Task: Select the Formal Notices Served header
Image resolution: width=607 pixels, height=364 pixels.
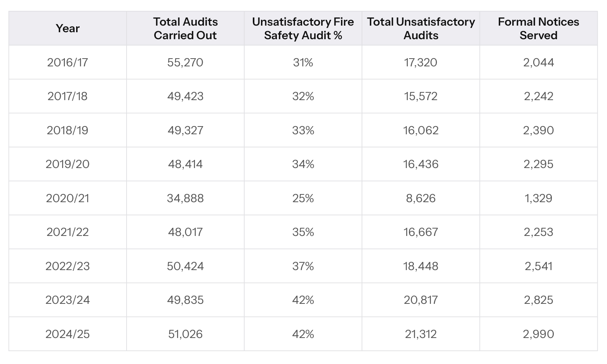Action: click(x=538, y=28)
